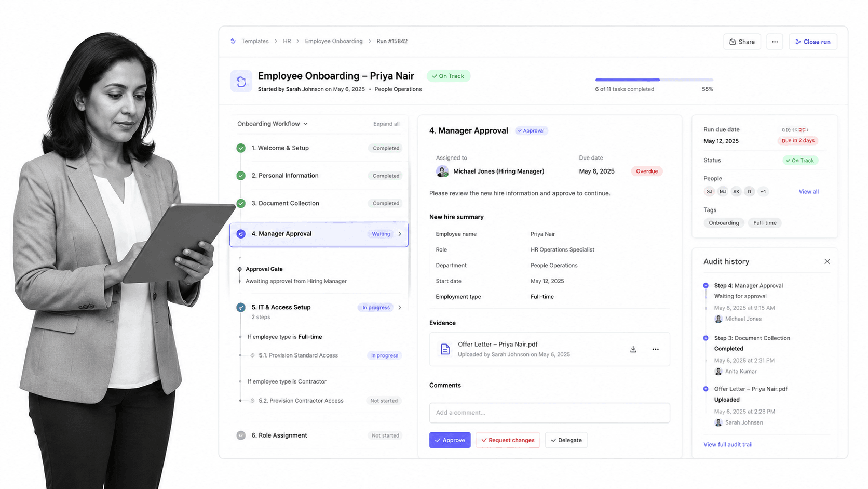
Task: Click the Overdue badge
Action: tap(647, 171)
